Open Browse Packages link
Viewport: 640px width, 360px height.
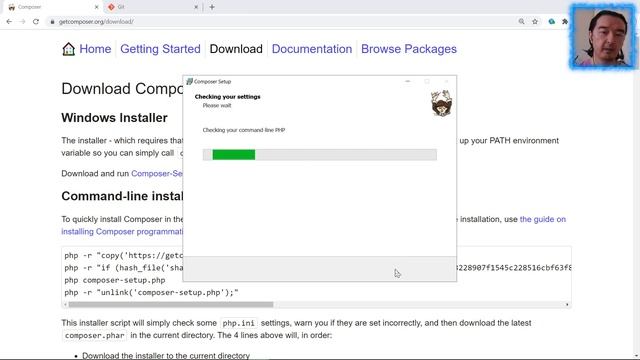tap(409, 49)
